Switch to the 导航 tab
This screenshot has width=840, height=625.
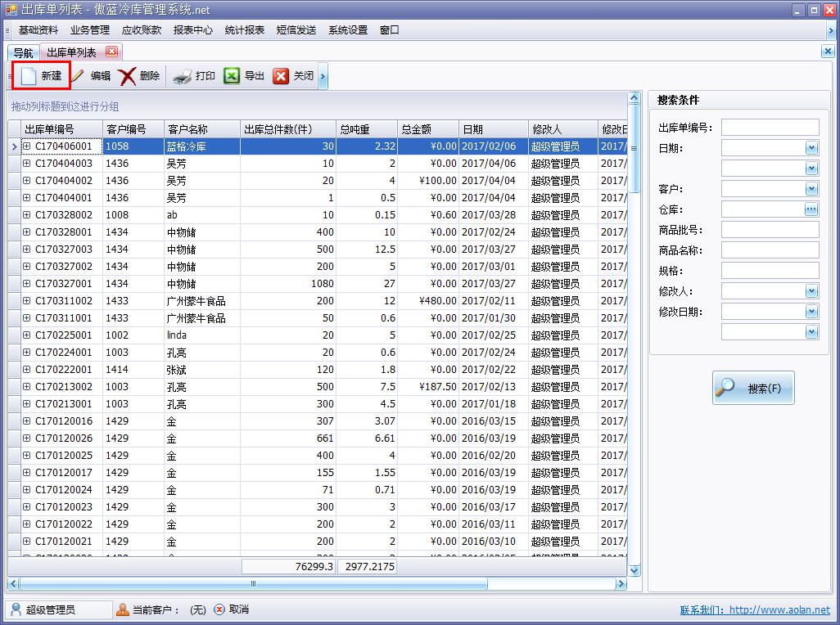(x=23, y=53)
